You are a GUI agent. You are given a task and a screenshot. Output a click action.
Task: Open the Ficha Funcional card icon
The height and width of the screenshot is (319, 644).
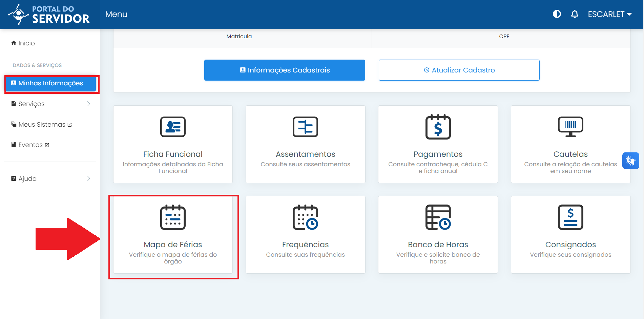173,127
